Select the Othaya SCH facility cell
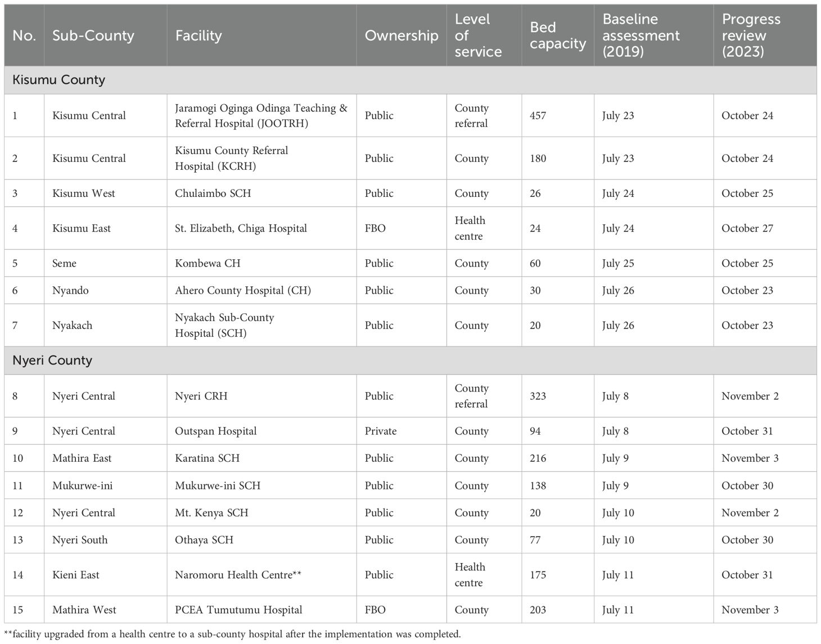Screen dimensions: 821x644 [x=204, y=540]
